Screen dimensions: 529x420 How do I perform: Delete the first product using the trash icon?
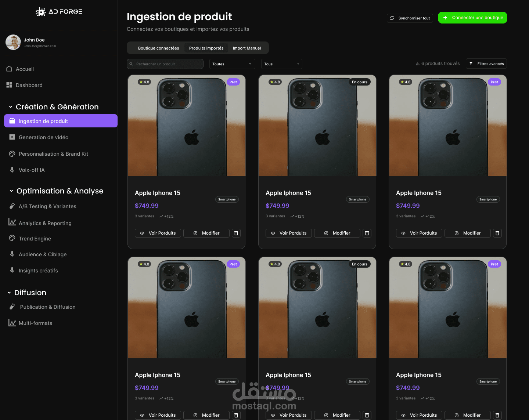pyautogui.click(x=236, y=233)
